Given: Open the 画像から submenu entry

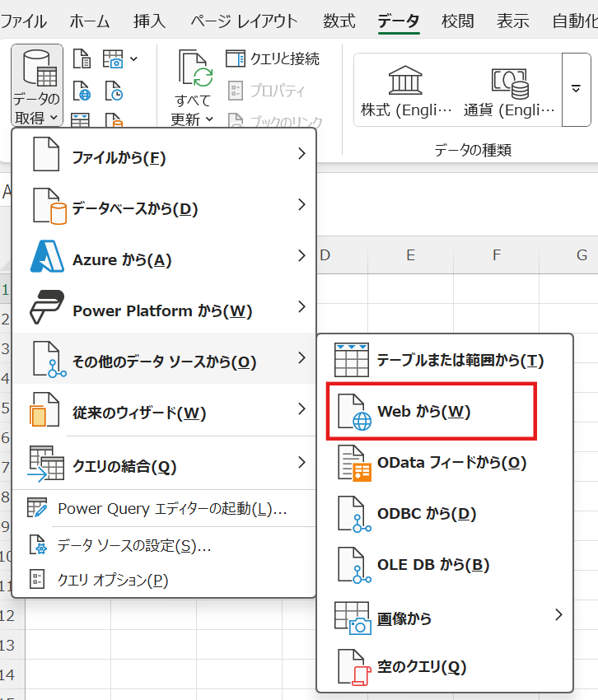Looking at the screenshot, I should [445, 618].
